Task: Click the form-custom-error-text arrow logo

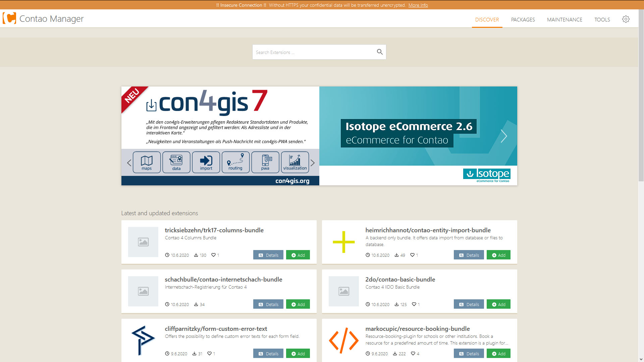Action: click(143, 341)
